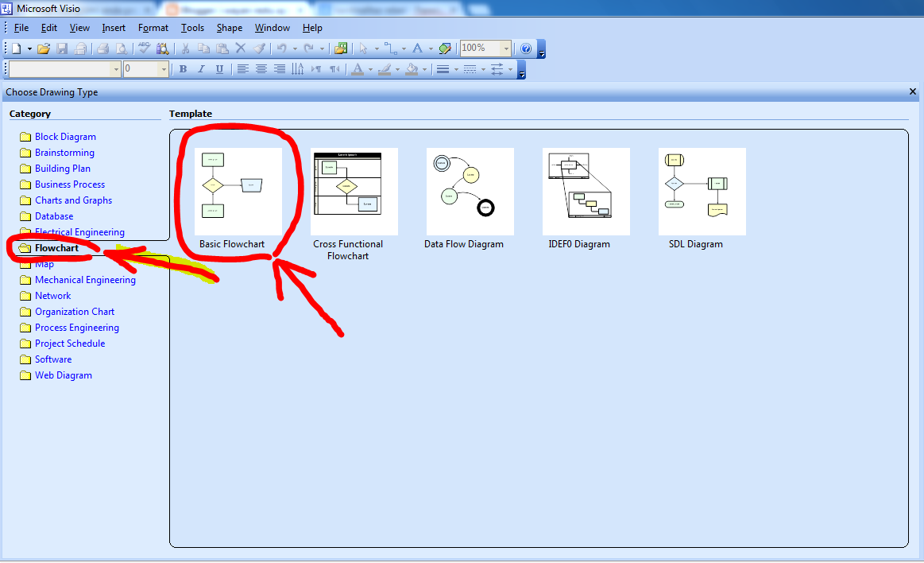This screenshot has height=563, width=924.
Task: Toggle Align Left
Action: [x=243, y=69]
